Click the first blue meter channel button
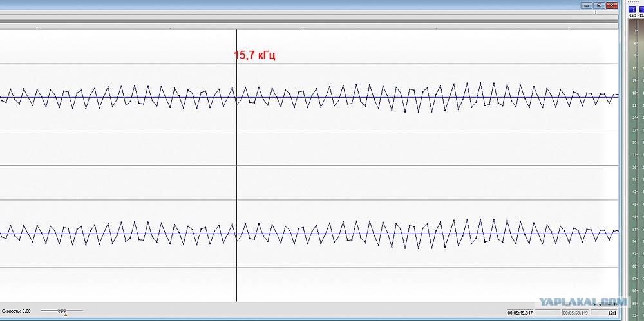Viewport: 644px width, 321px height. [x=632, y=10]
